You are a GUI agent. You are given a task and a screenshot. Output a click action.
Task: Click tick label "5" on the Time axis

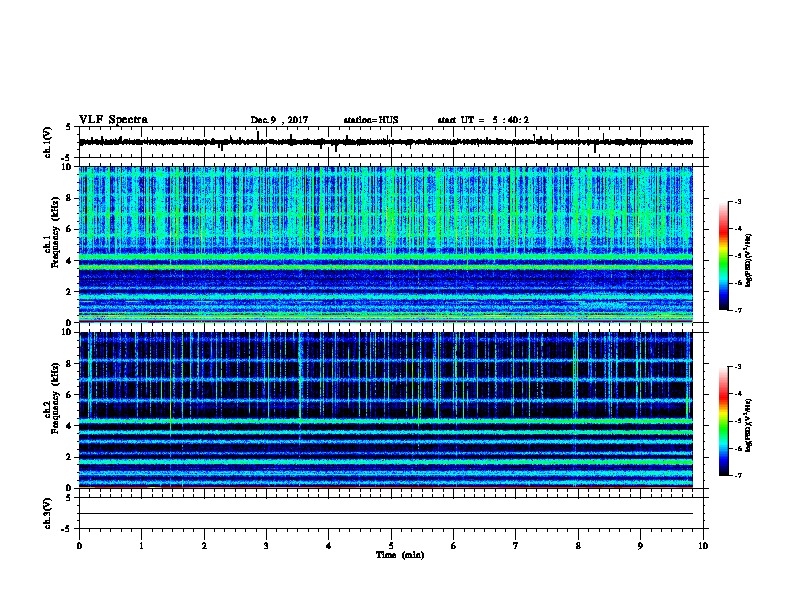(391, 546)
